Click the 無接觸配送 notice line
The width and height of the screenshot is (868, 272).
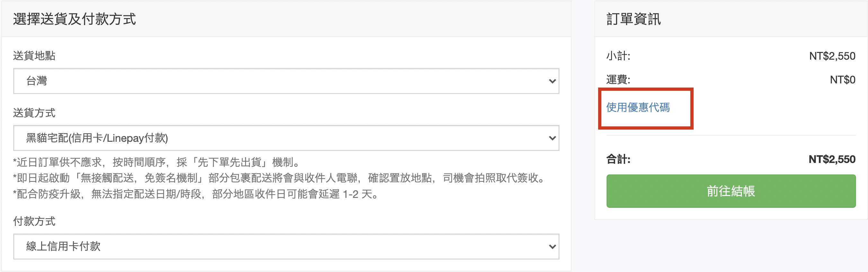coord(280,178)
